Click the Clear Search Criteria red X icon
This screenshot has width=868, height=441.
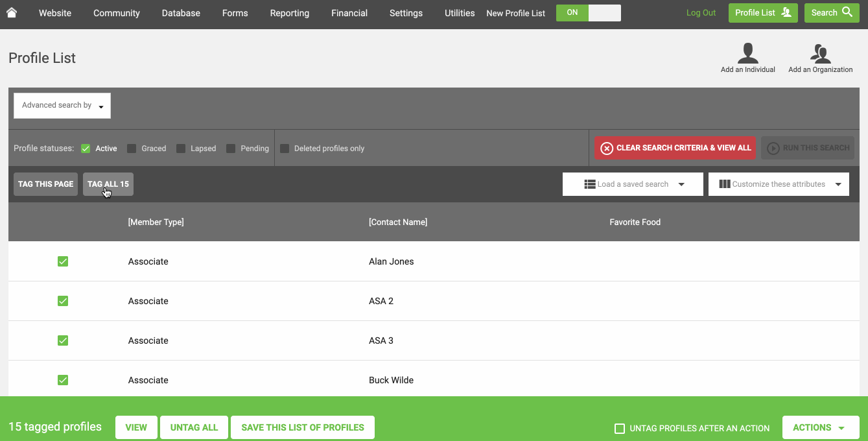click(607, 148)
